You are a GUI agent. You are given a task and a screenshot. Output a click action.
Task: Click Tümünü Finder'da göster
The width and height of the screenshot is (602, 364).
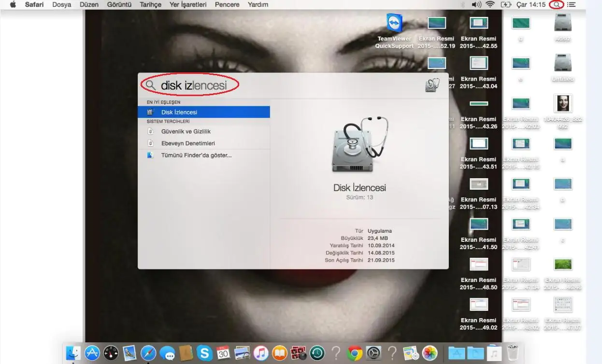(196, 155)
